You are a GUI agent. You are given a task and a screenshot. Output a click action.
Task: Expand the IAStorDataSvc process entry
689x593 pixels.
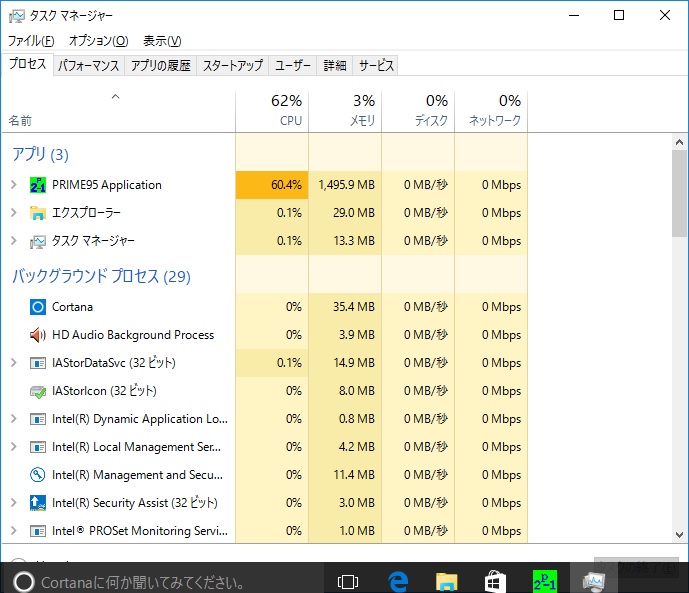point(13,363)
